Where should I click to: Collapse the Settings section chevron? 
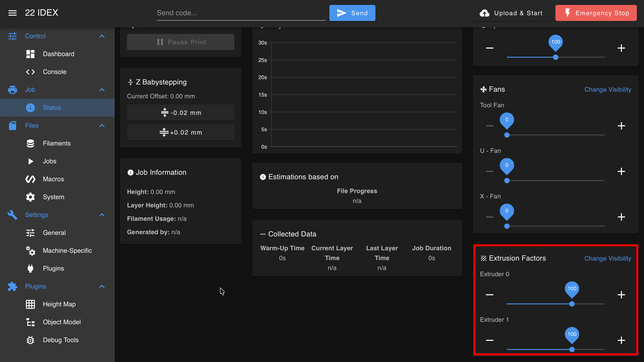[x=102, y=215]
